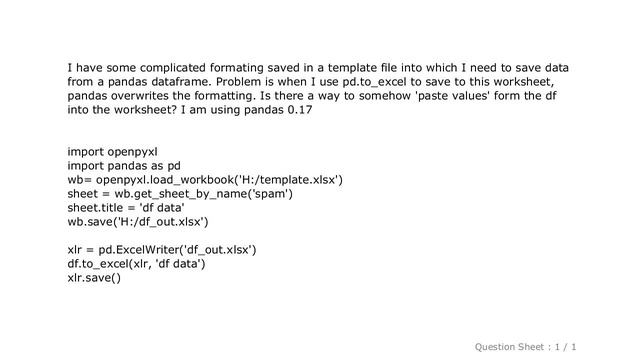640x360 pixels.
Task: Click 'into the worksheet?' text
Action: click(x=122, y=110)
